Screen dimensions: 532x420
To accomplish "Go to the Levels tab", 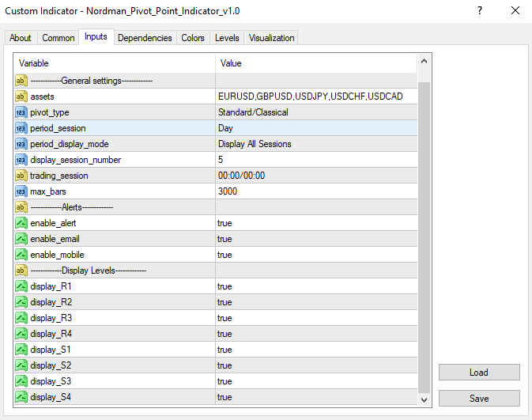I will pos(227,38).
